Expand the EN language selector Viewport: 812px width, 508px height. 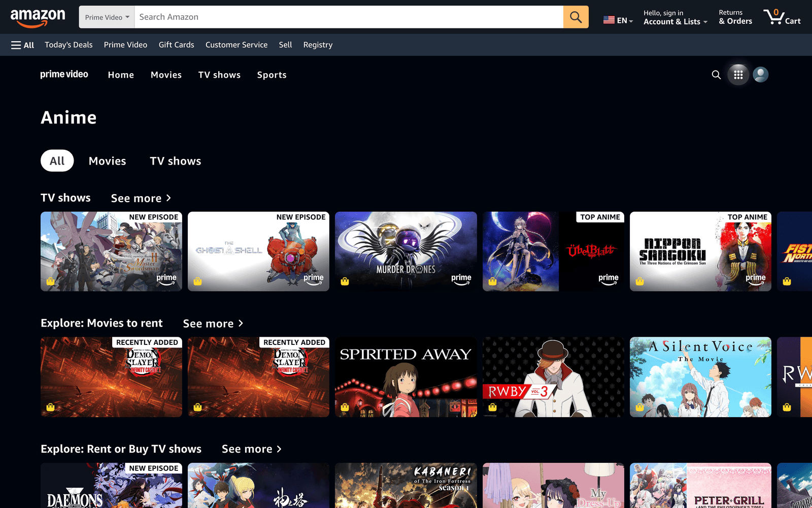618,20
